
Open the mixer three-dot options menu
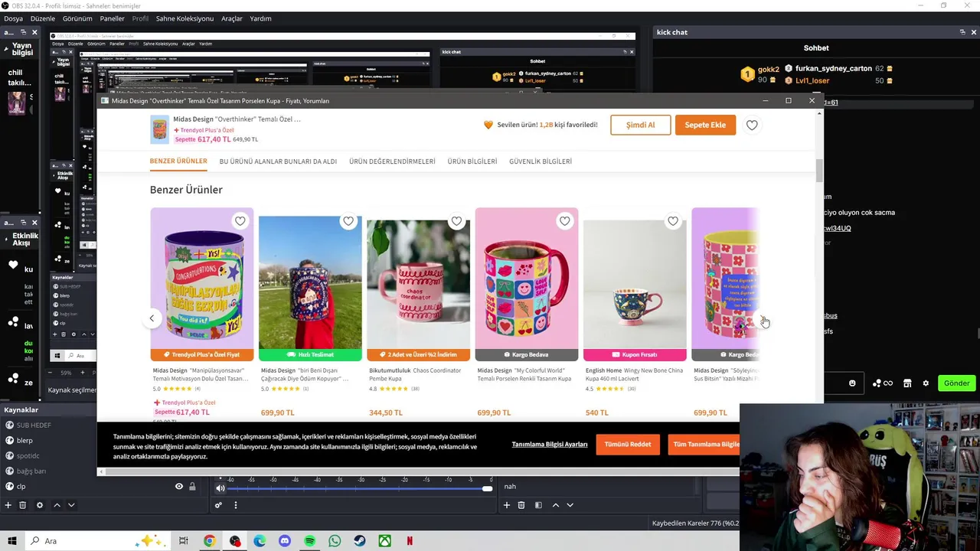(236, 505)
